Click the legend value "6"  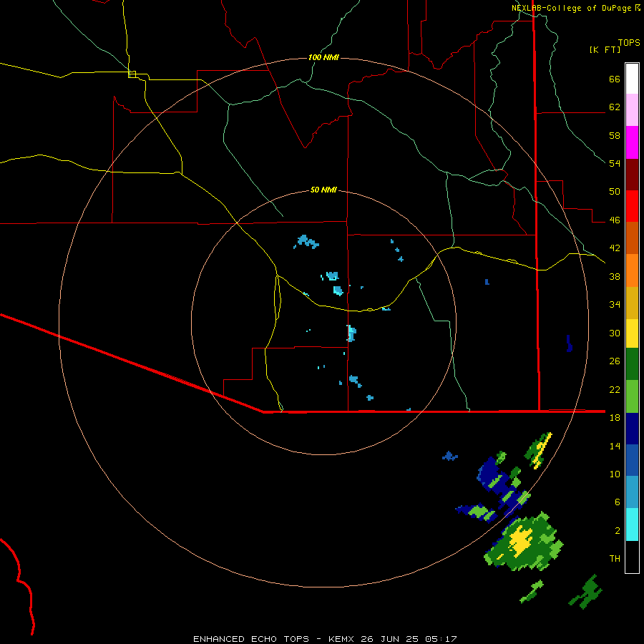[617, 502]
